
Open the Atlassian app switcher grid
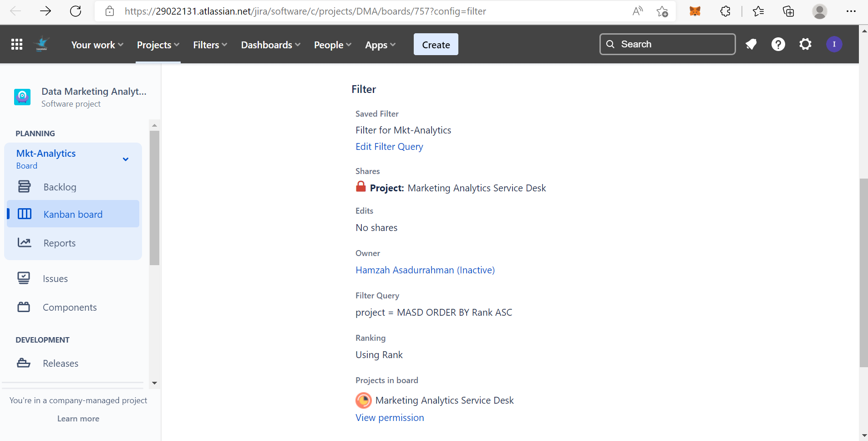coord(17,44)
